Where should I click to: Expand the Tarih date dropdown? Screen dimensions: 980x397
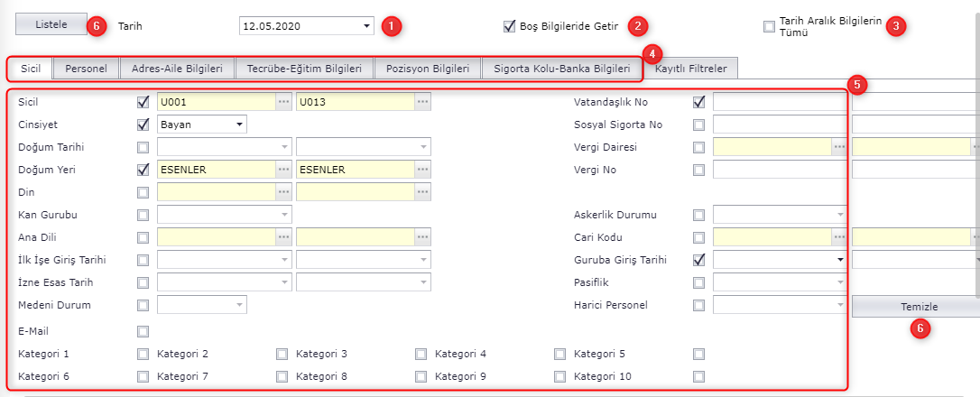point(366,26)
